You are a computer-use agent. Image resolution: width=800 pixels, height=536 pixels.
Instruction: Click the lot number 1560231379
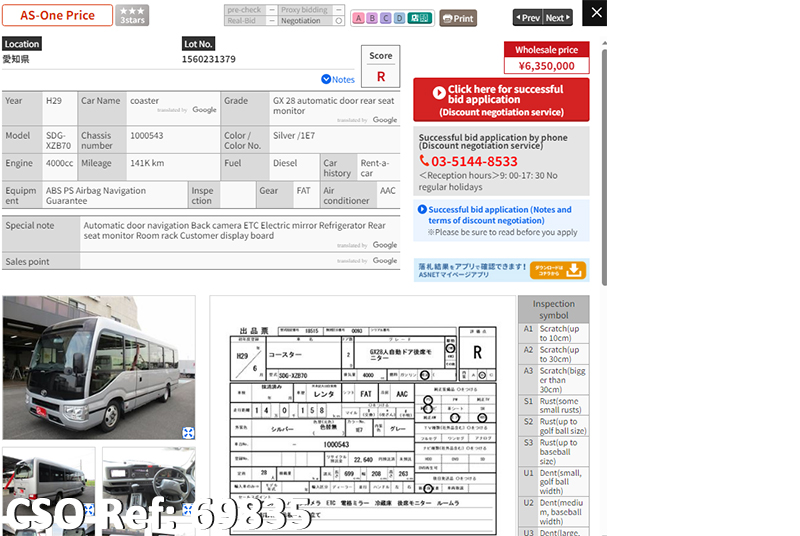pos(209,59)
